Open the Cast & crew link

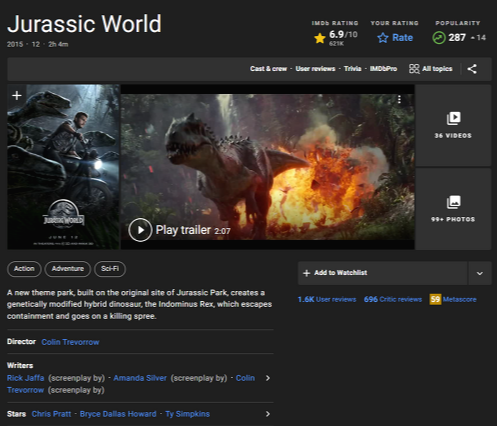tap(268, 69)
